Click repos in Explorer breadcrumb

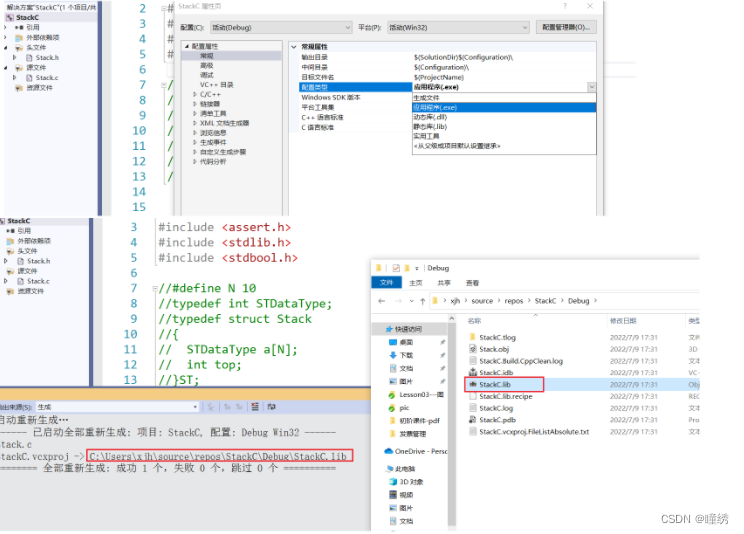point(513,301)
